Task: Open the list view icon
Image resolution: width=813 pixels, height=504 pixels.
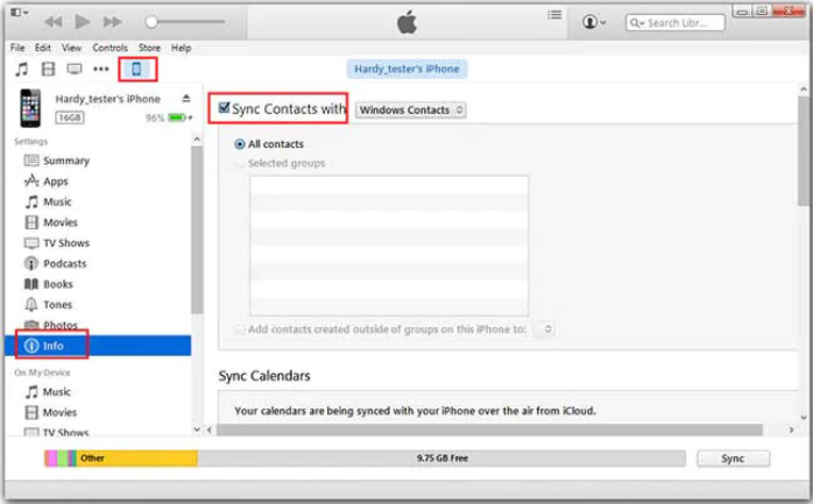Action: coord(555,15)
